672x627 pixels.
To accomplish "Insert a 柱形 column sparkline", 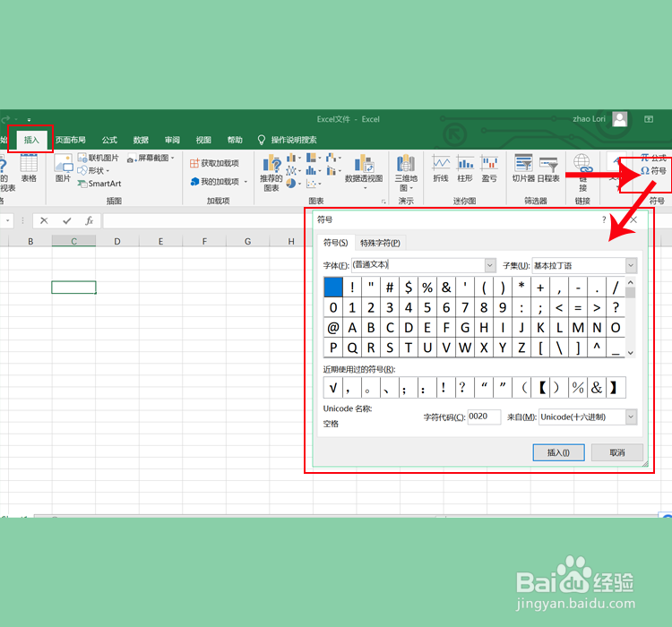I will (465, 168).
